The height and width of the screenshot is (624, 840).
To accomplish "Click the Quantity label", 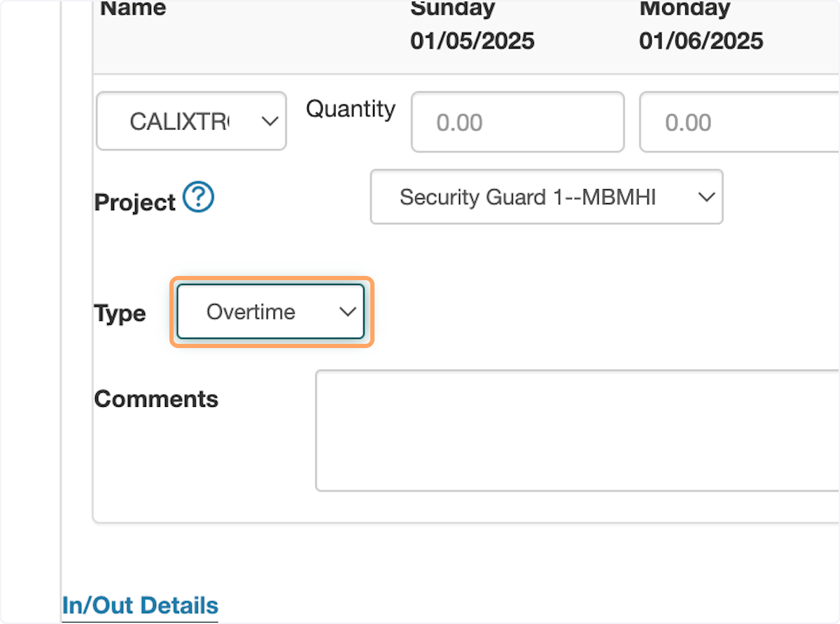I will (350, 109).
